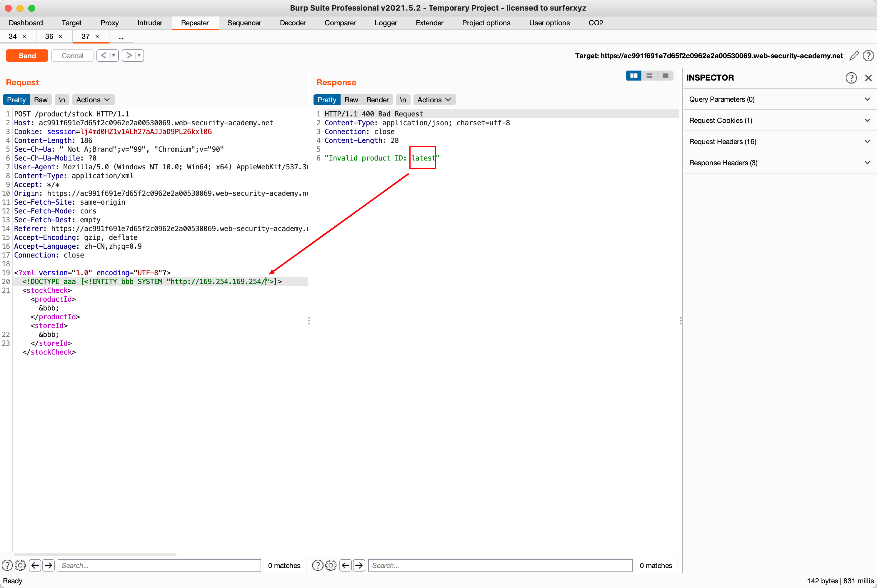Viewport: 877px width, 588px height.
Task: Click the Content-Type: application/xml header line
Action: (74, 176)
